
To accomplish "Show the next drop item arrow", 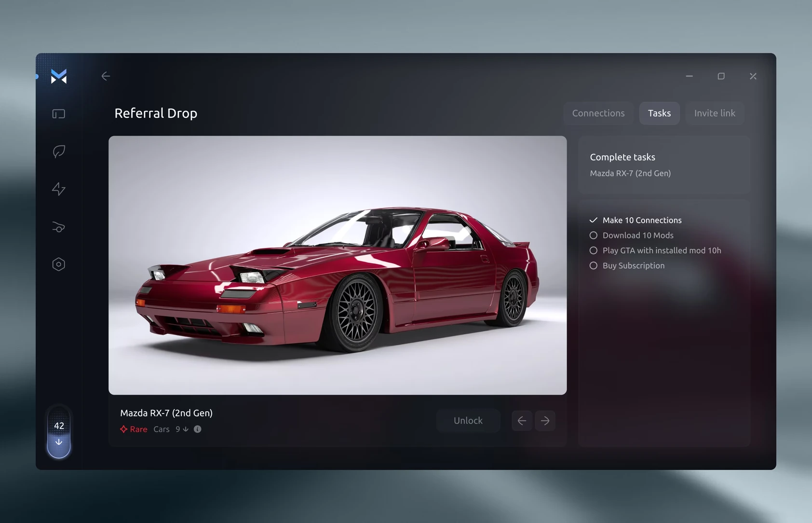I will [x=545, y=421].
